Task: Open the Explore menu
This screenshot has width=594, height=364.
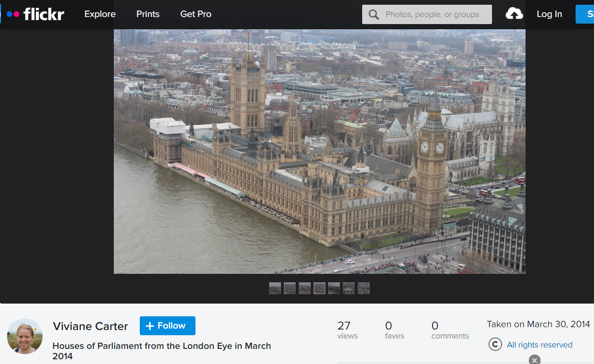Action: coord(100,14)
